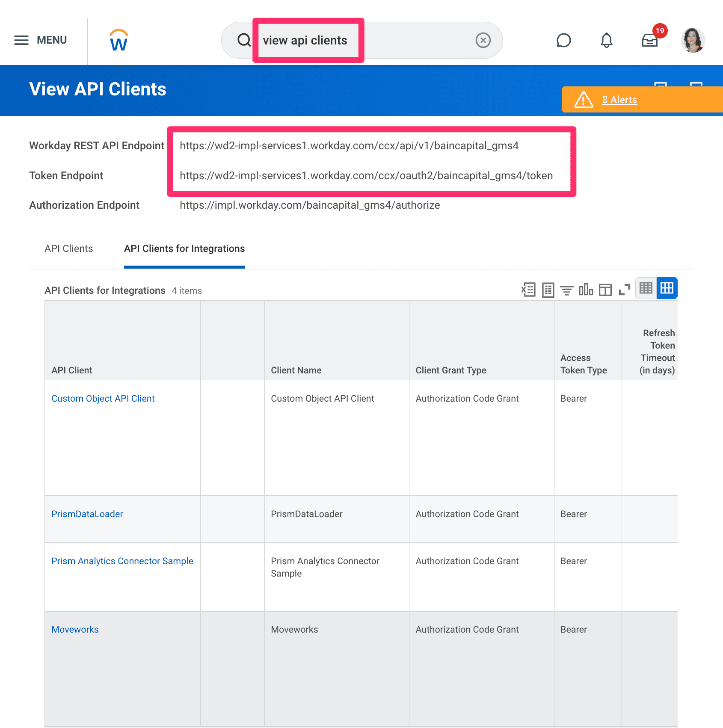The image size is (723, 728).
Task: Expand table to fullscreen
Action: click(x=625, y=290)
